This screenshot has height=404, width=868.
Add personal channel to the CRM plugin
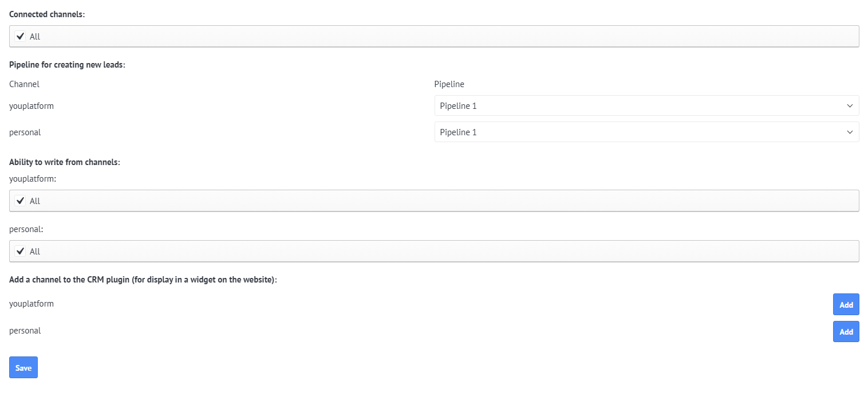[x=846, y=332]
